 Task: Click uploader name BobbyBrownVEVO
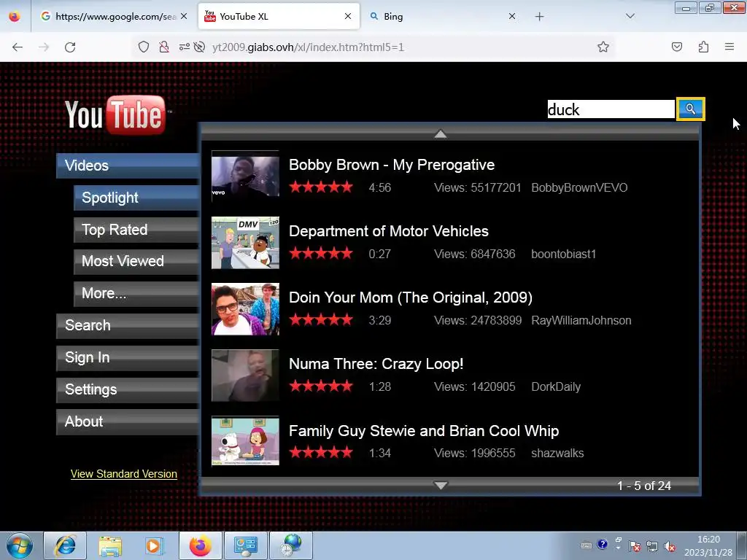579,187
